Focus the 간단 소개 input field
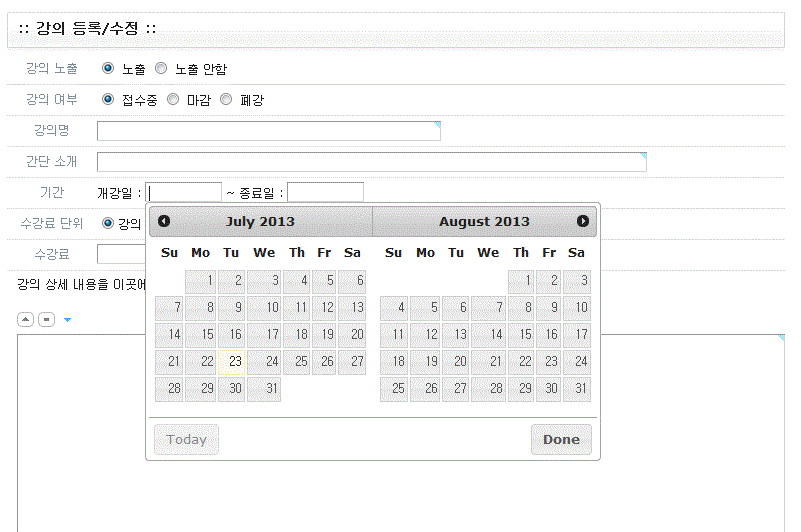This screenshot has width=801, height=532. click(x=371, y=162)
